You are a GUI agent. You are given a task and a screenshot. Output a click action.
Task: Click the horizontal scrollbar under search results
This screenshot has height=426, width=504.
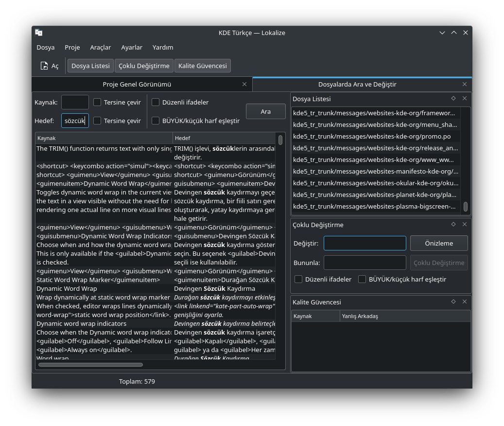(x=90, y=364)
